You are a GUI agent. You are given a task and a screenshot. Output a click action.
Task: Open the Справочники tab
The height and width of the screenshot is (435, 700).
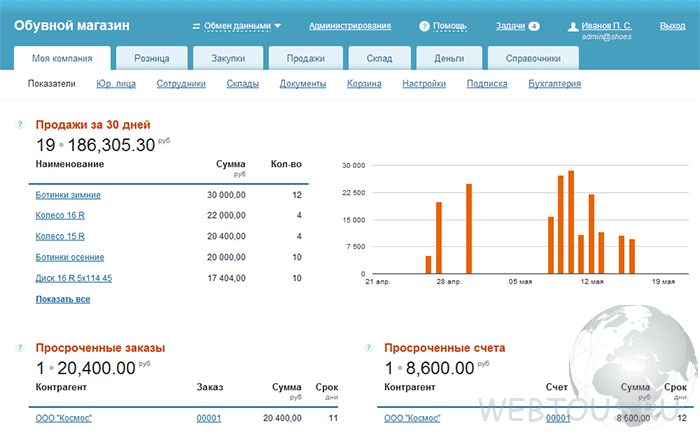tap(533, 58)
